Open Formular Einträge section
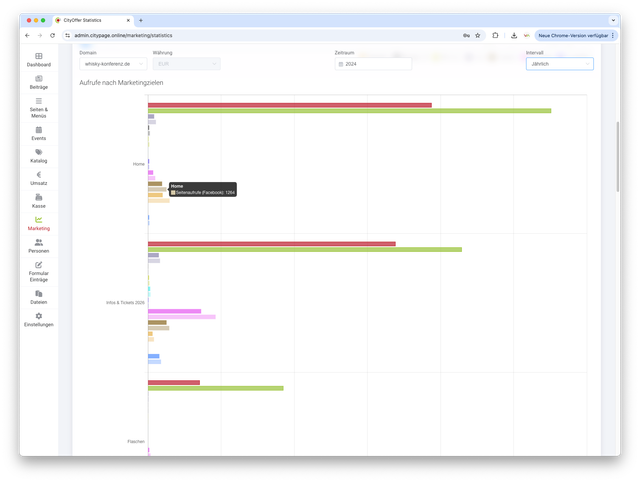The image size is (640, 482). (38, 272)
